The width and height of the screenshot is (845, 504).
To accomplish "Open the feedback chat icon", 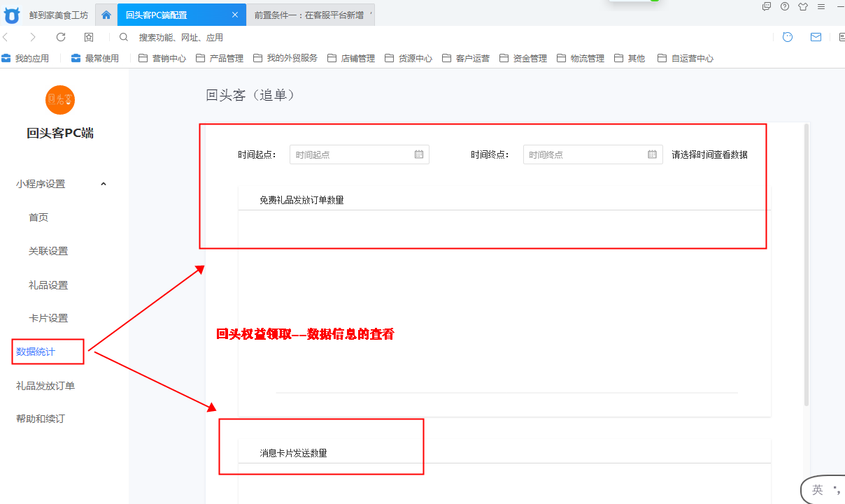I will click(x=767, y=6).
